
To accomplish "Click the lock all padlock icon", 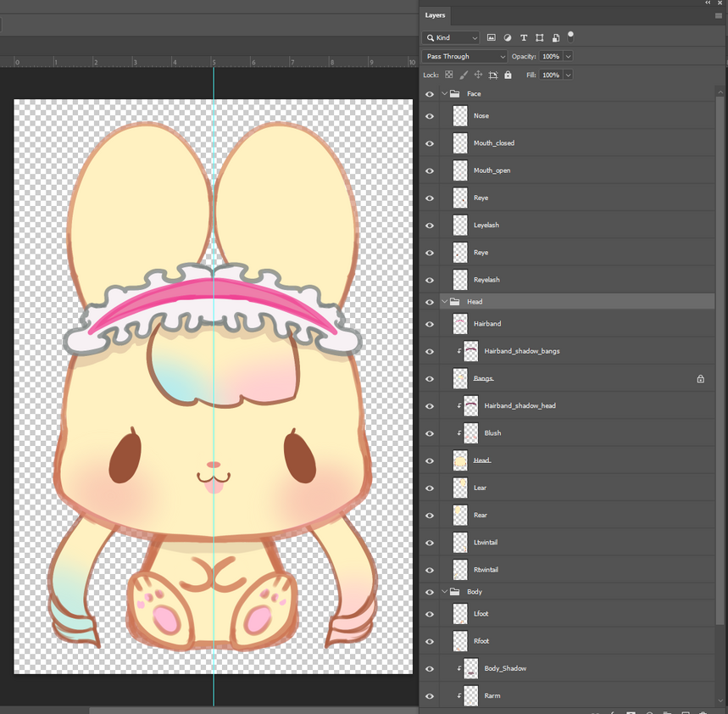I will click(508, 75).
